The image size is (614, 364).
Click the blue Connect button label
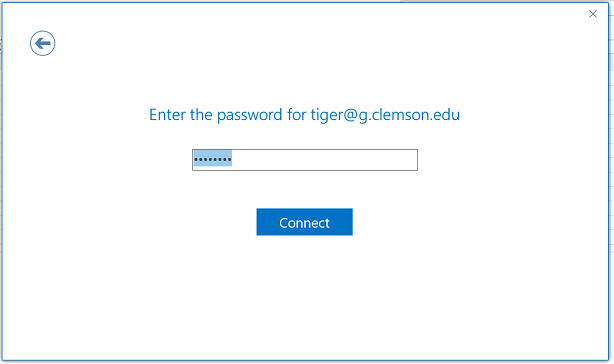pos(304,223)
